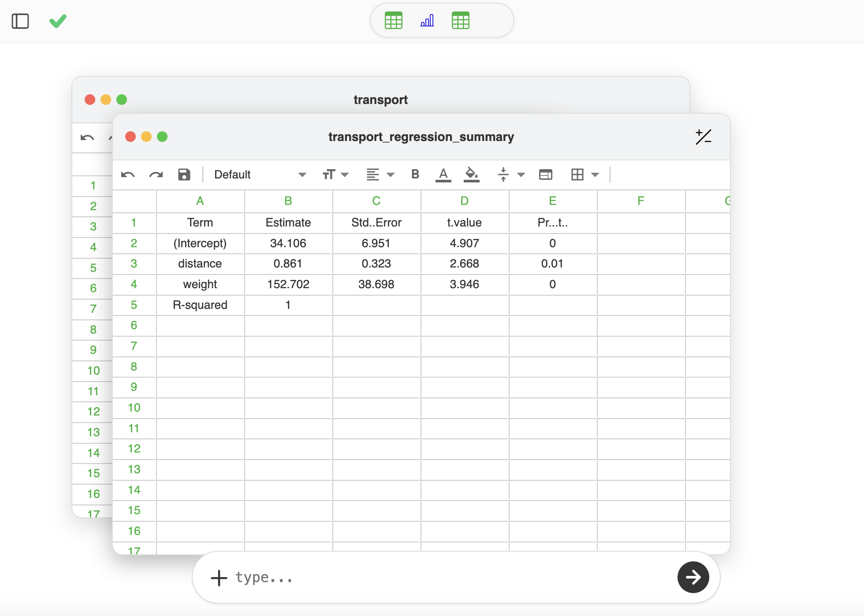
Task: Select row 5 header in regression summary
Action: click(x=134, y=305)
